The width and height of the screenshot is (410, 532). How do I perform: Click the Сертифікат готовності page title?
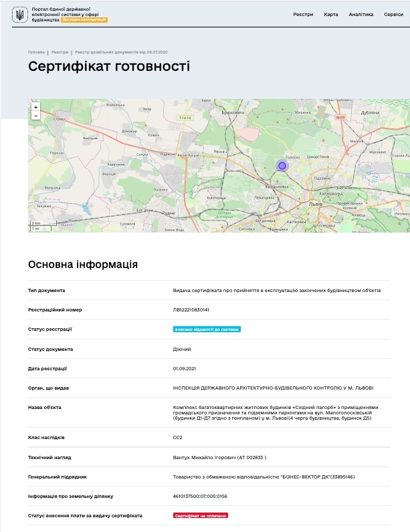point(109,66)
